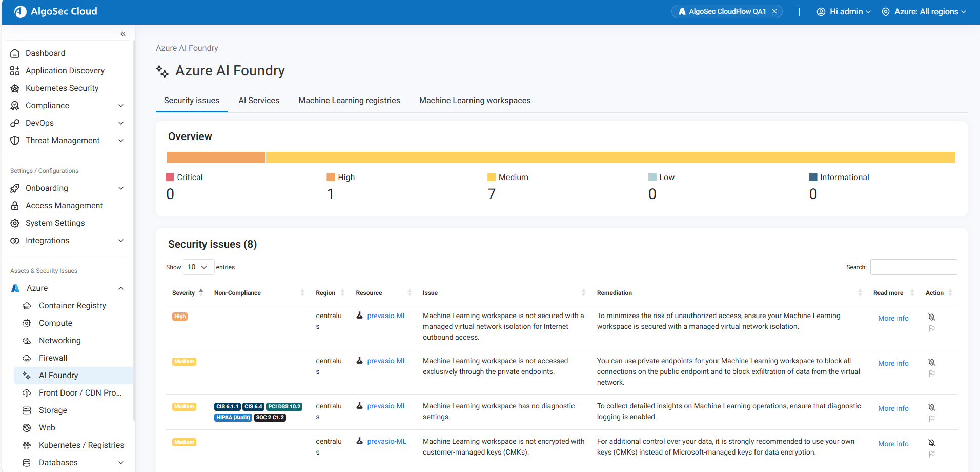Switch to Machine Learning workspaces tab
Viewport: 980px width, 472px height.
point(475,101)
